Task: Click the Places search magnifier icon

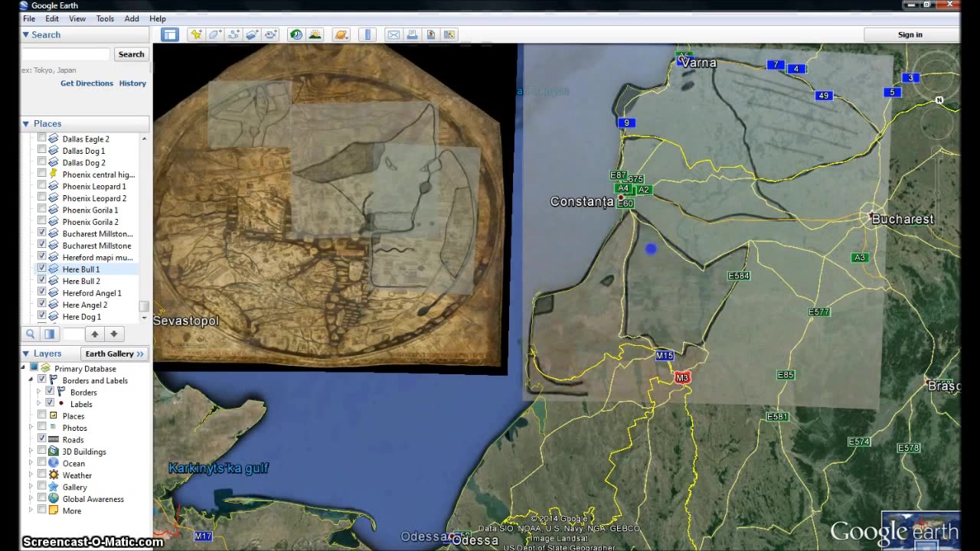Action: point(31,334)
